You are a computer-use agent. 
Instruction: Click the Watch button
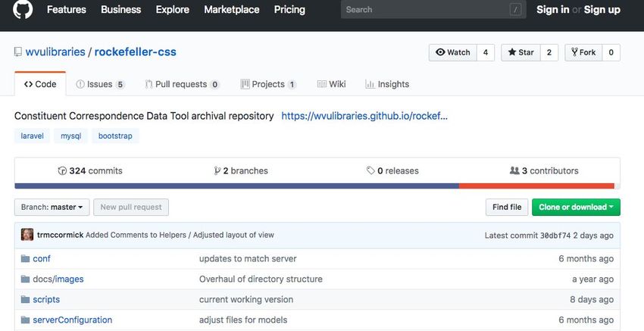[x=453, y=52]
